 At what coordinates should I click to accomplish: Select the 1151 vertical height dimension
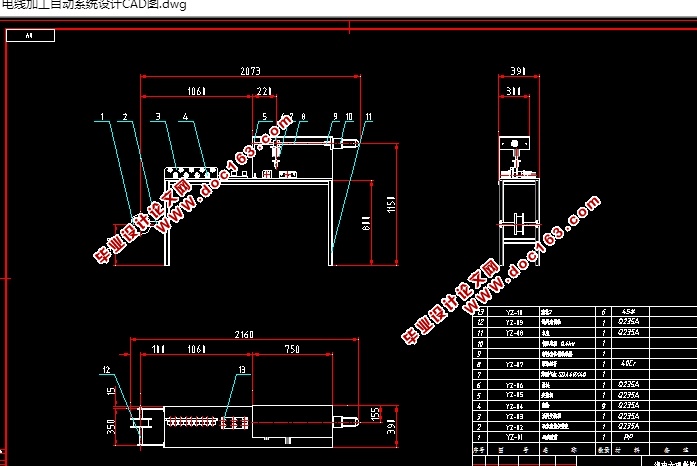click(391, 204)
